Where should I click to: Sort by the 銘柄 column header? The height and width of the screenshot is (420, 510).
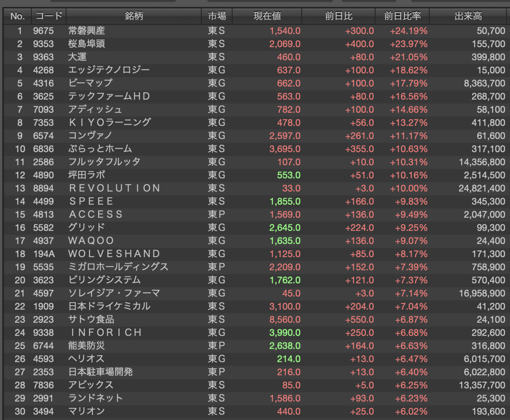click(133, 16)
